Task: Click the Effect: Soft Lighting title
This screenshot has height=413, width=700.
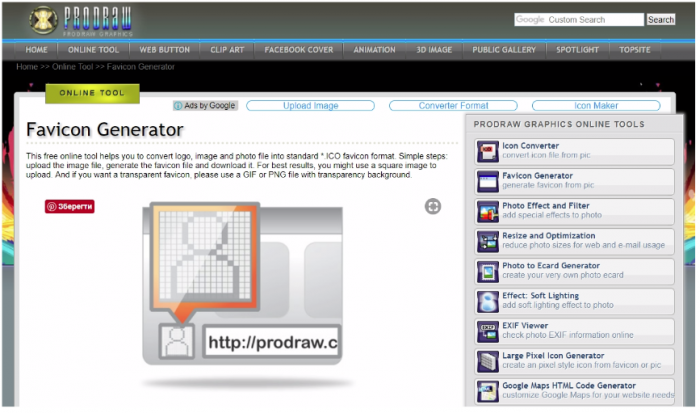Action: [x=541, y=296]
